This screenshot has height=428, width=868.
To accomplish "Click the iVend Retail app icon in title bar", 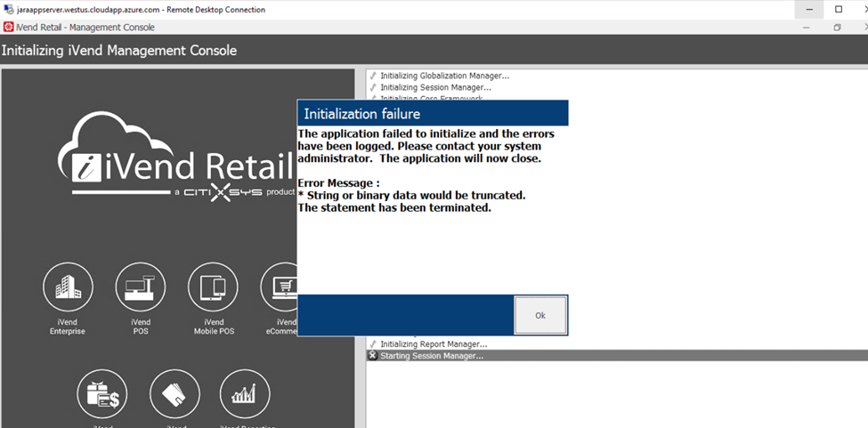I will coord(8,27).
